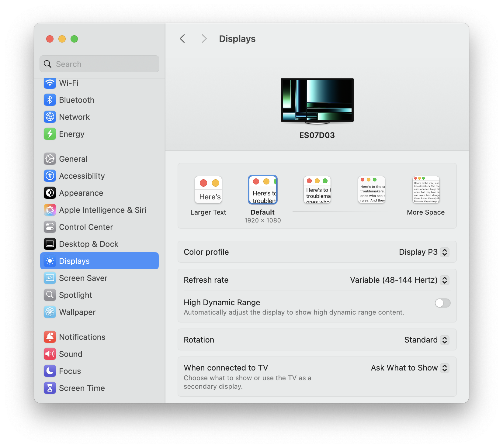Select the Larger Text resolution option

208,190
